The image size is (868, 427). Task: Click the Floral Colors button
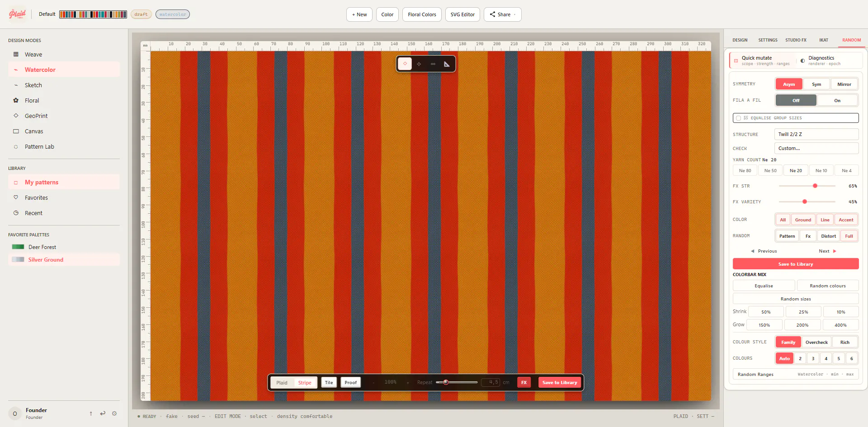(x=422, y=14)
